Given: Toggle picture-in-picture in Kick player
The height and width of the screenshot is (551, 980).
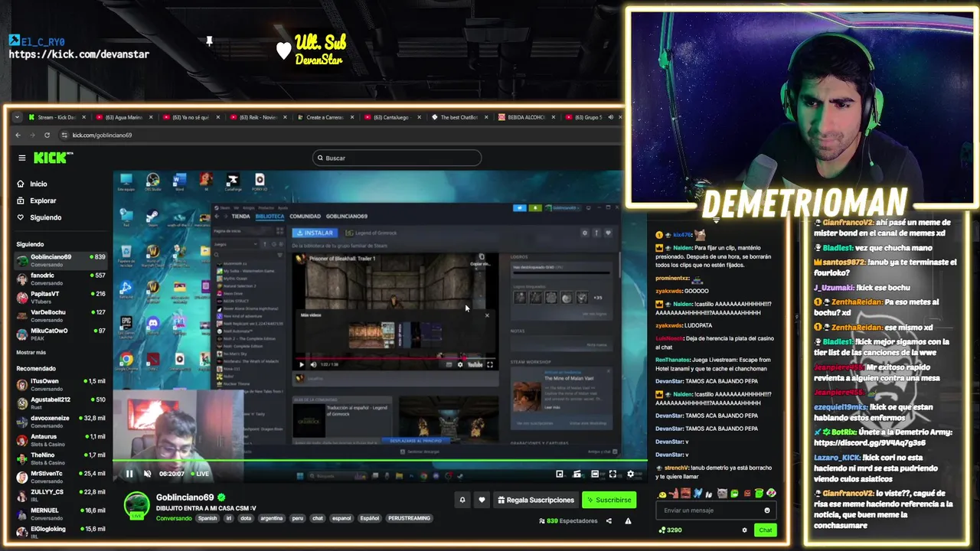Looking at the screenshot, I should tap(560, 474).
